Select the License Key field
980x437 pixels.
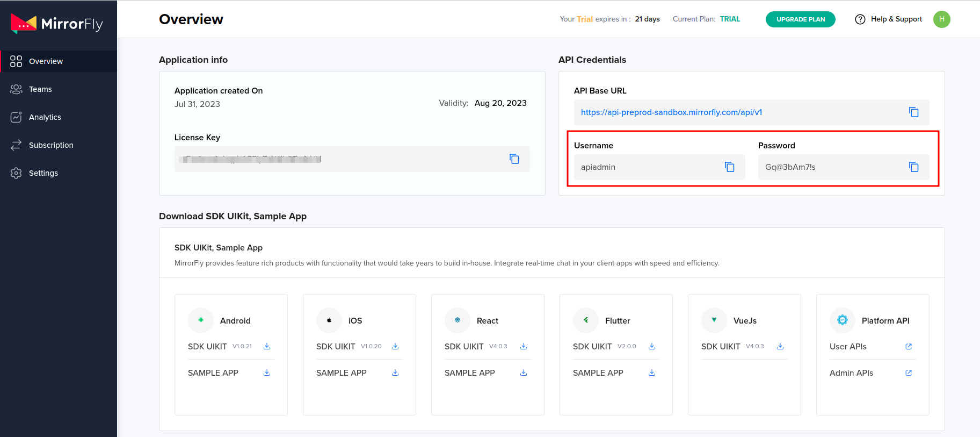(352, 159)
